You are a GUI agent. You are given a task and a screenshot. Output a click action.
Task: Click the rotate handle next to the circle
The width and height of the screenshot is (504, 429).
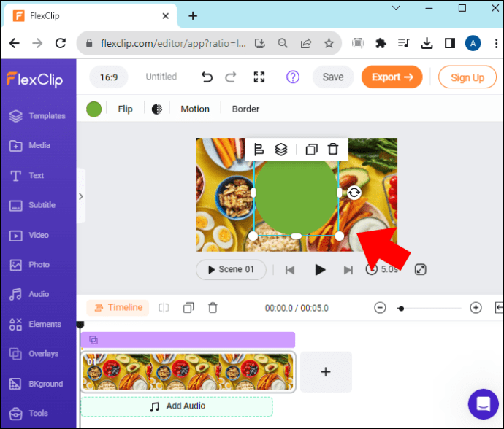click(354, 193)
